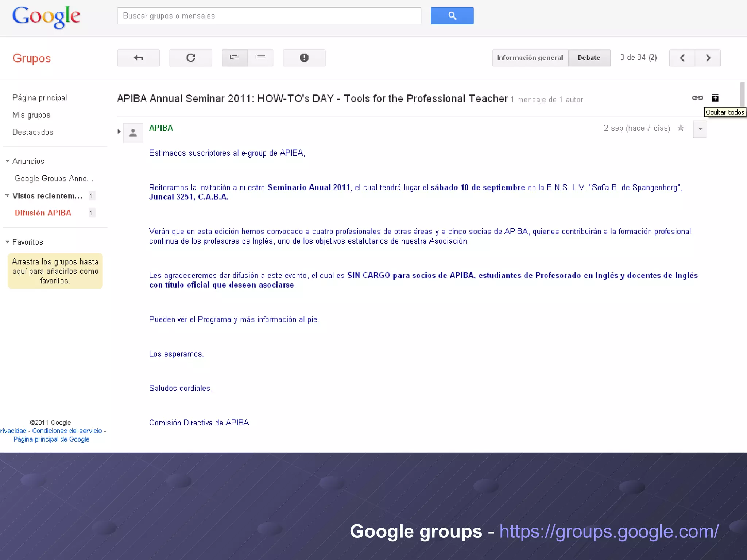Click the Google logo

pyautogui.click(x=46, y=17)
